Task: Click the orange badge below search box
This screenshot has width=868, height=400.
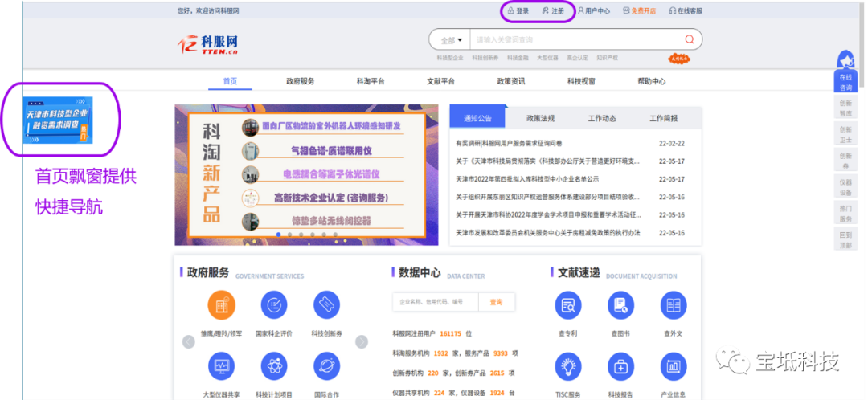Action: 679,58
